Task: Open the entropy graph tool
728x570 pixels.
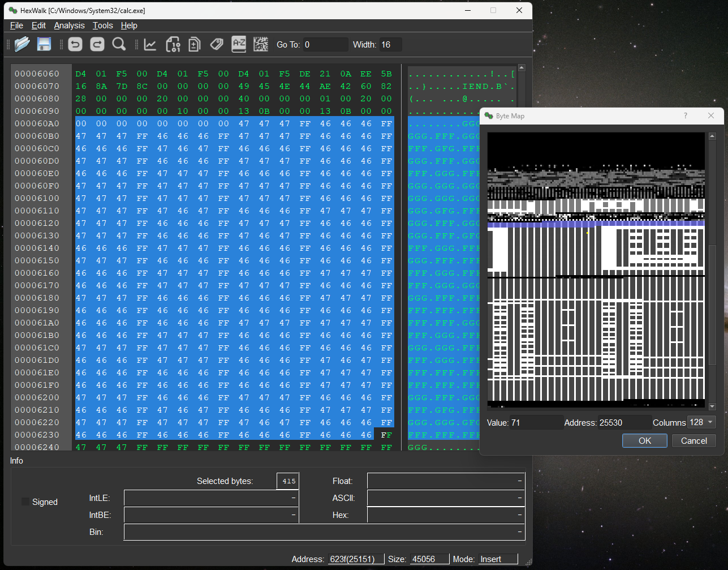Action: 150,44
